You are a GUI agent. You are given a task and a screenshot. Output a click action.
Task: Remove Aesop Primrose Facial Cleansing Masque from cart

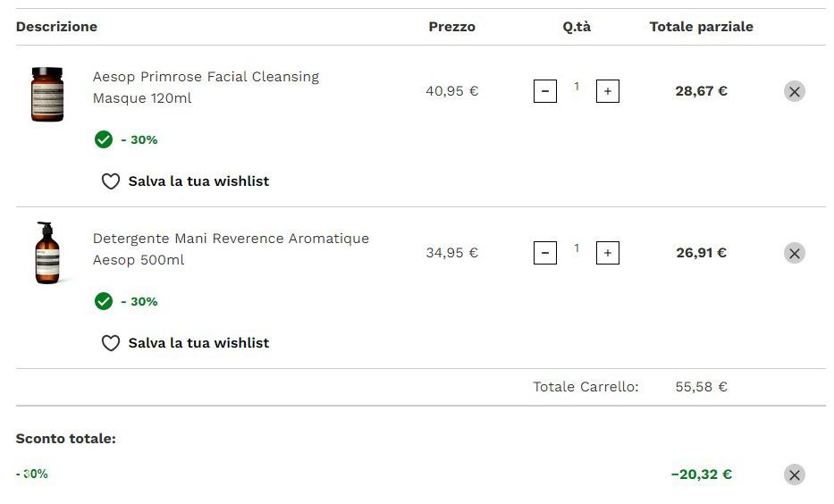[794, 91]
